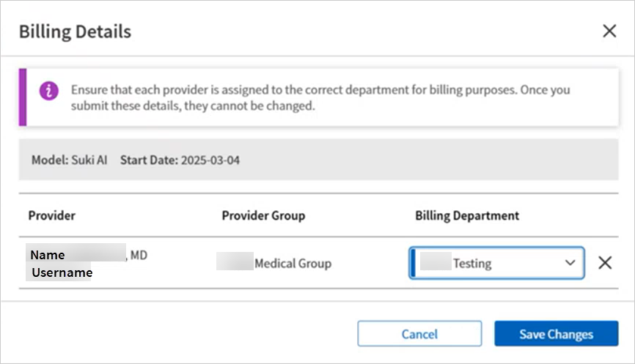Click the purple accent bar of the notice
635x364 pixels.
pos(23,97)
